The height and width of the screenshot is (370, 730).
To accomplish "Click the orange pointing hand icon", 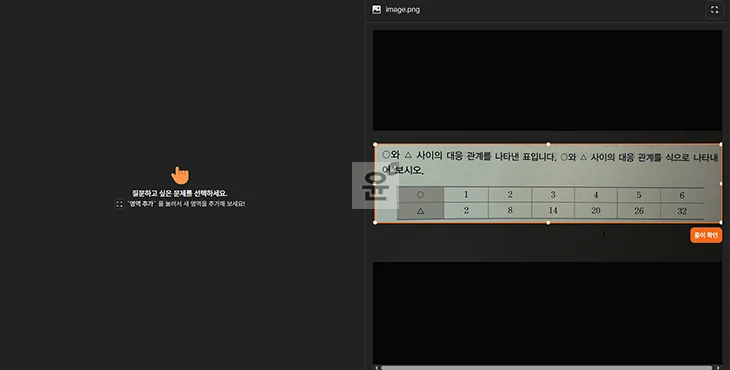I will (x=180, y=175).
